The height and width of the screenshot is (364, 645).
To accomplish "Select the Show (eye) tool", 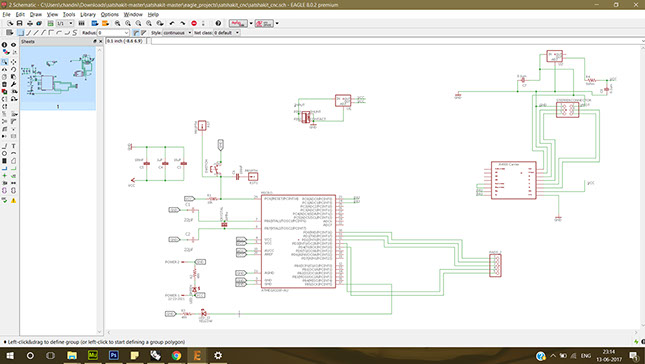I will coord(14,45).
